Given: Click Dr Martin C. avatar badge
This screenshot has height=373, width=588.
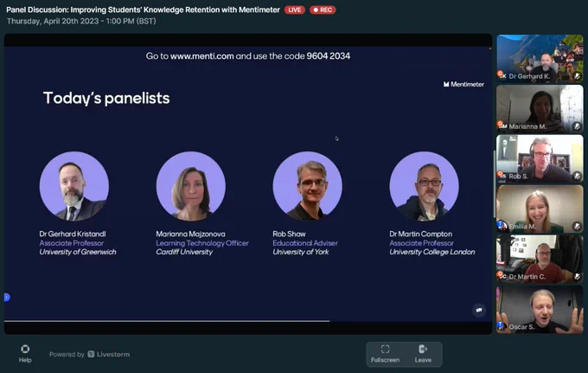Looking at the screenshot, I should pos(502,275).
